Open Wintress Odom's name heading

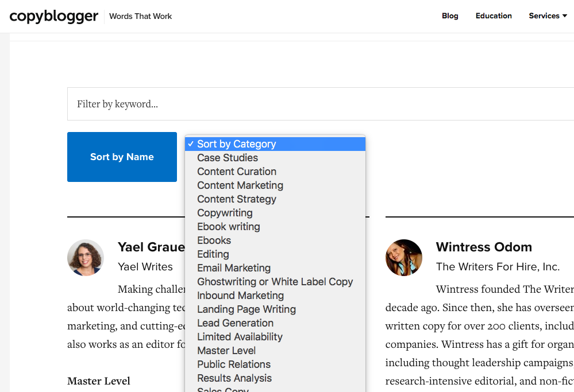tap(484, 247)
